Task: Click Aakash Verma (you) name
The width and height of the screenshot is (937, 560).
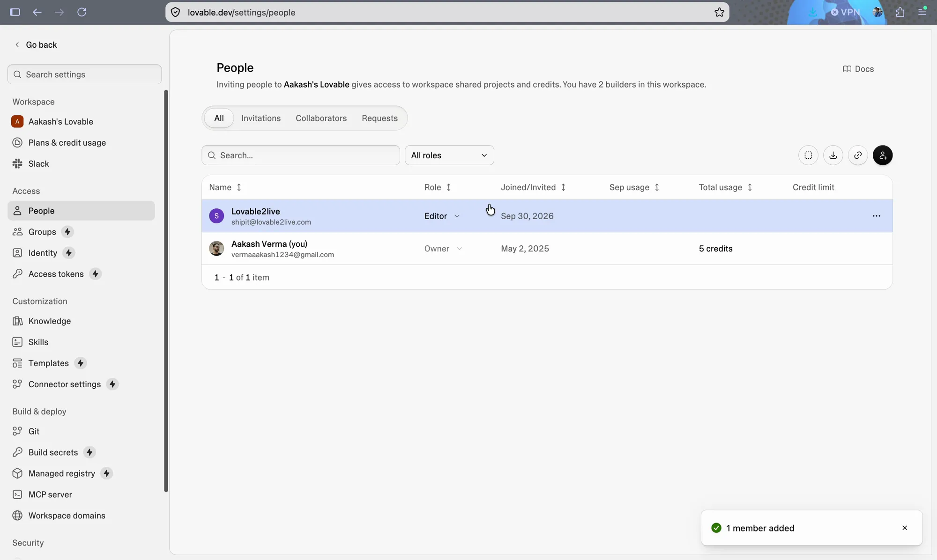Action: [269, 244]
